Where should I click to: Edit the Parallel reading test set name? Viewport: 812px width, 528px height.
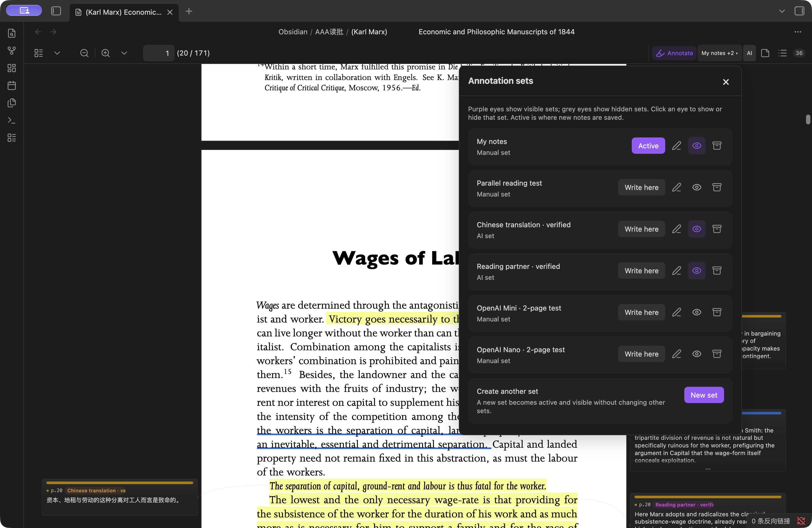[x=677, y=187]
